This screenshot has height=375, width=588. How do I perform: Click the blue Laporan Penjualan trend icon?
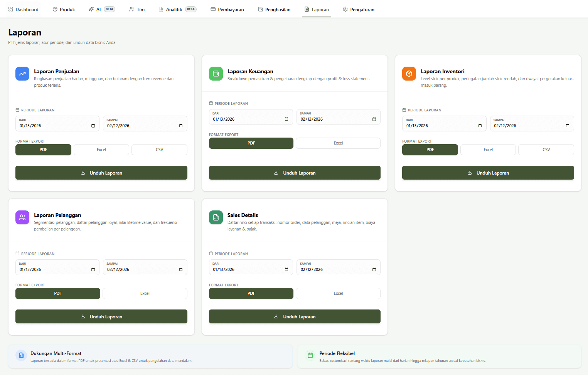point(22,74)
